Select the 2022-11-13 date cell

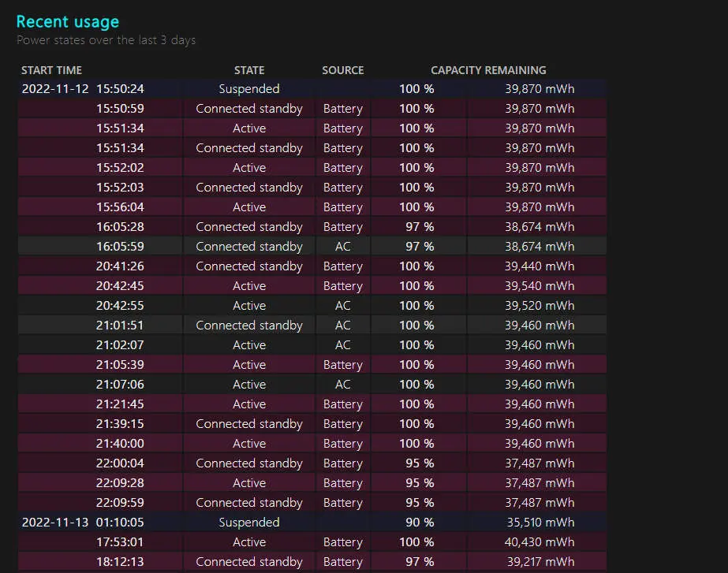pyautogui.click(x=55, y=523)
